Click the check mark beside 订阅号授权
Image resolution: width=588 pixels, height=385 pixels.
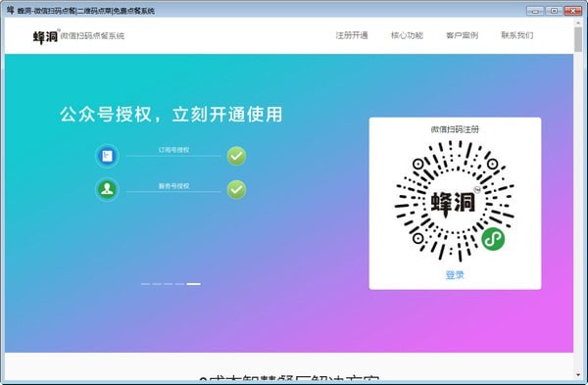pyautogui.click(x=236, y=156)
